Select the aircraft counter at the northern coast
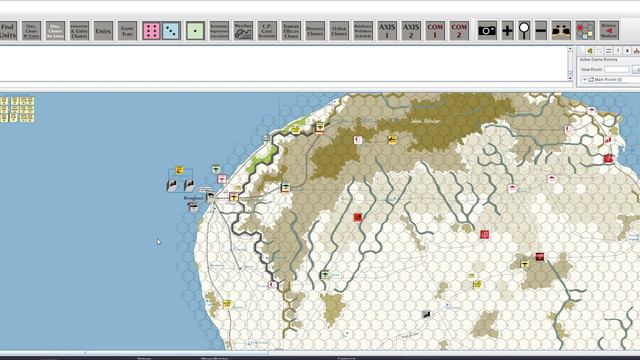 (x=320, y=128)
